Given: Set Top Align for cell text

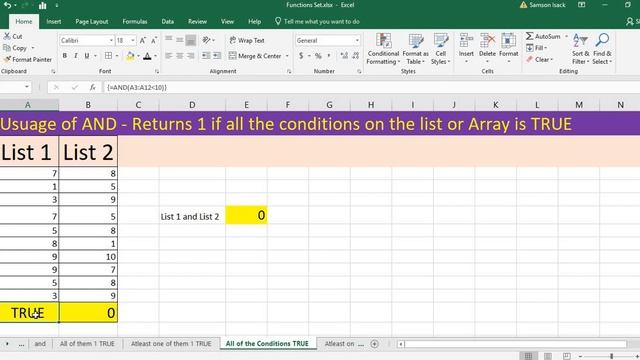Looking at the screenshot, I should (x=169, y=40).
